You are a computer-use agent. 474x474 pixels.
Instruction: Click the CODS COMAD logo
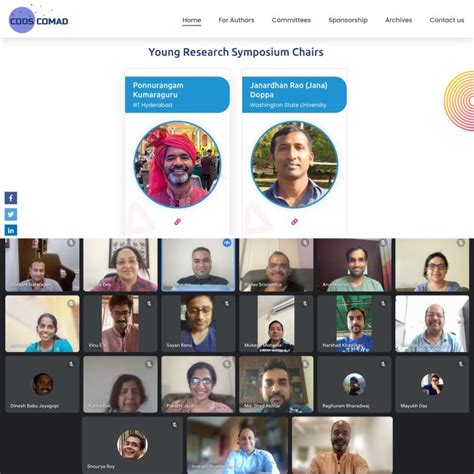[38, 20]
